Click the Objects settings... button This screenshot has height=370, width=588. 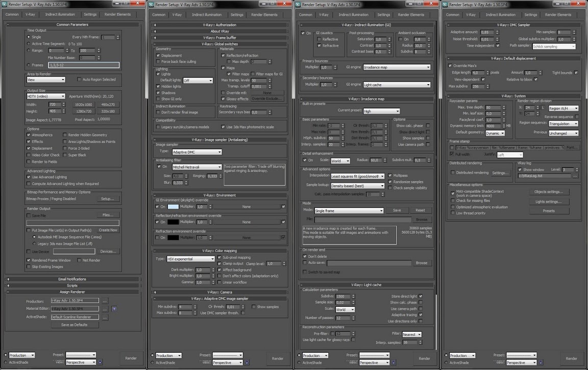(549, 192)
